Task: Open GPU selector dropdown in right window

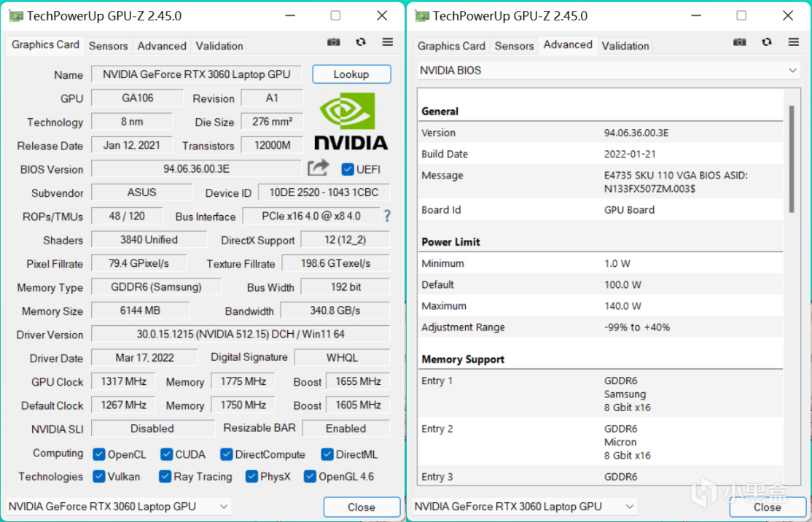Action: coord(525,507)
